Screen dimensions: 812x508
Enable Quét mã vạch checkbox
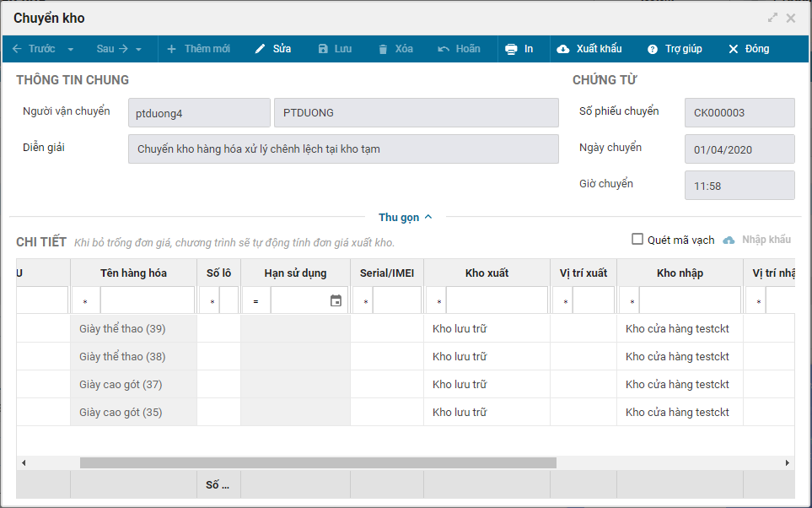coord(637,239)
